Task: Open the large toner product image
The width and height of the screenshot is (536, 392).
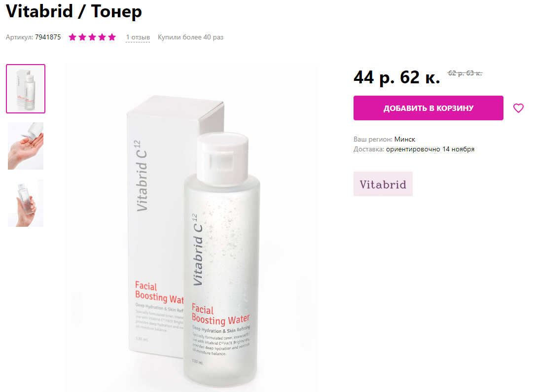Action: coord(192,228)
